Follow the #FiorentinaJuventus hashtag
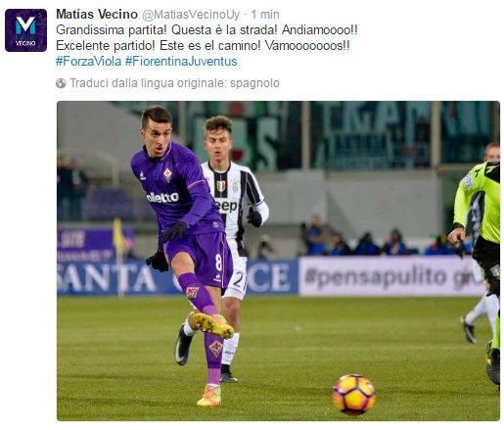The height and width of the screenshot is (430, 504). pyautogui.click(x=181, y=62)
